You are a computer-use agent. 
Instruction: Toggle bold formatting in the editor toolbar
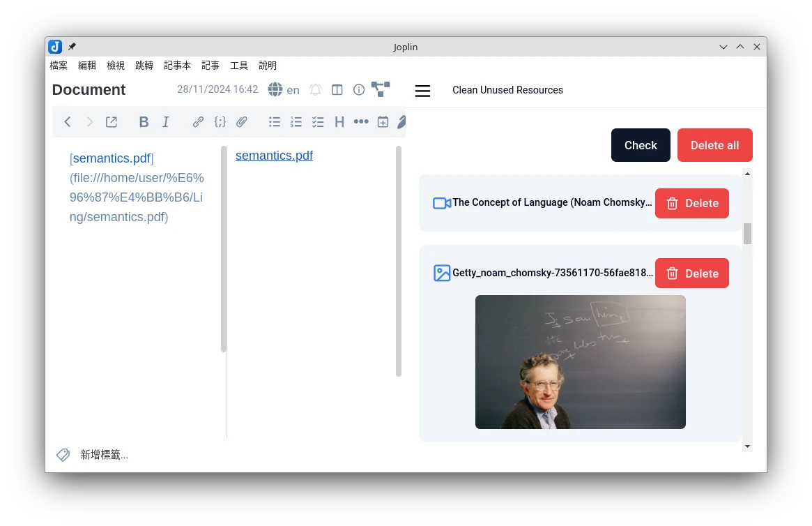point(144,122)
